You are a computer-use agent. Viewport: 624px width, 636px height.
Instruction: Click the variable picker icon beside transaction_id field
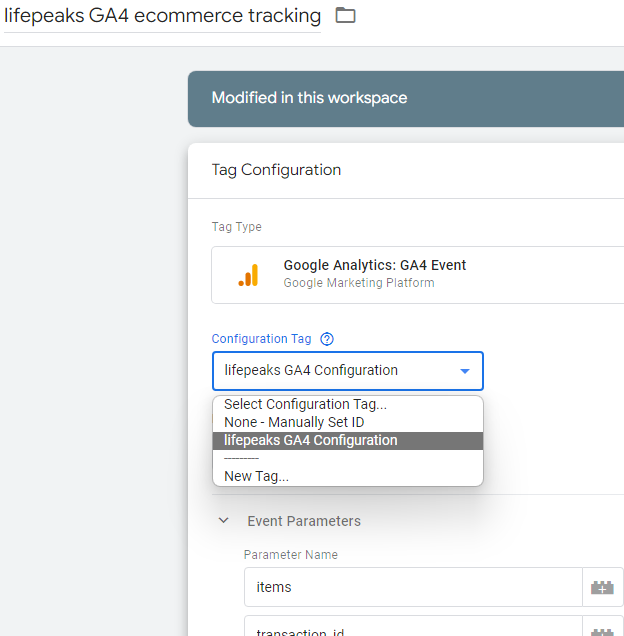(x=602, y=630)
